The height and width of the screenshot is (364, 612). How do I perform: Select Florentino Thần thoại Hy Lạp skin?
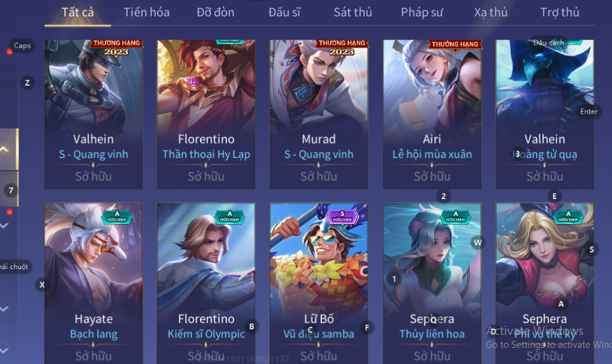(x=206, y=114)
